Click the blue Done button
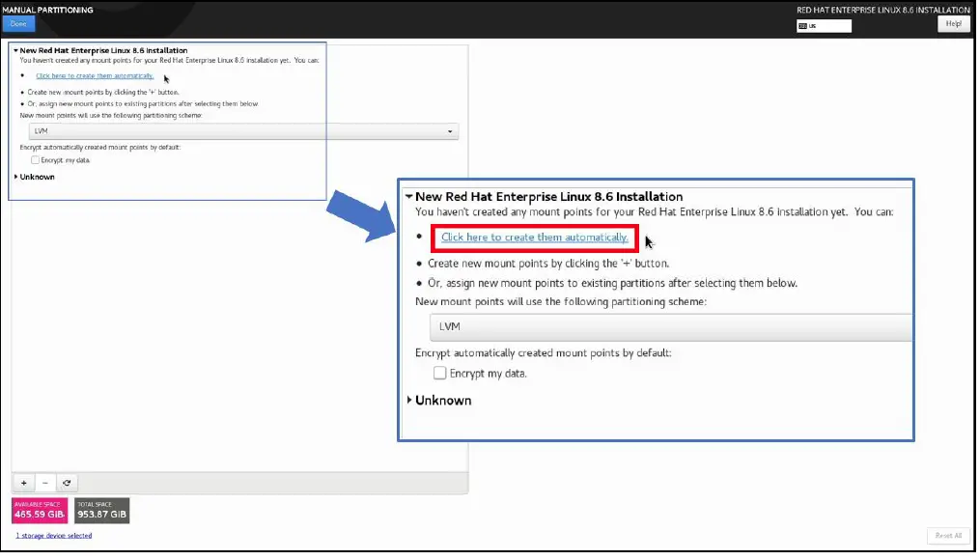The height and width of the screenshot is (560, 980). (x=18, y=24)
